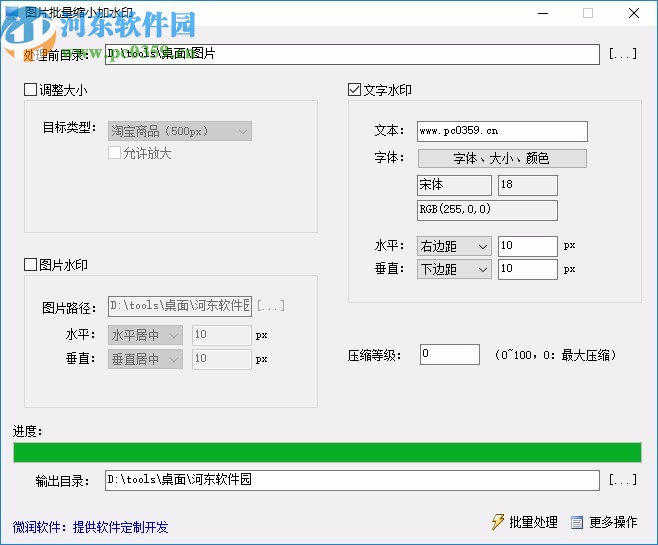Start 批量处理 batch processing
This screenshot has height=545, width=658.
click(525, 522)
